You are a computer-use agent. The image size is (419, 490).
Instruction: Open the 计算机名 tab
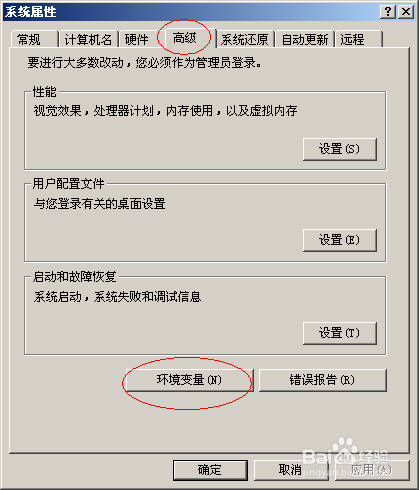click(x=88, y=40)
